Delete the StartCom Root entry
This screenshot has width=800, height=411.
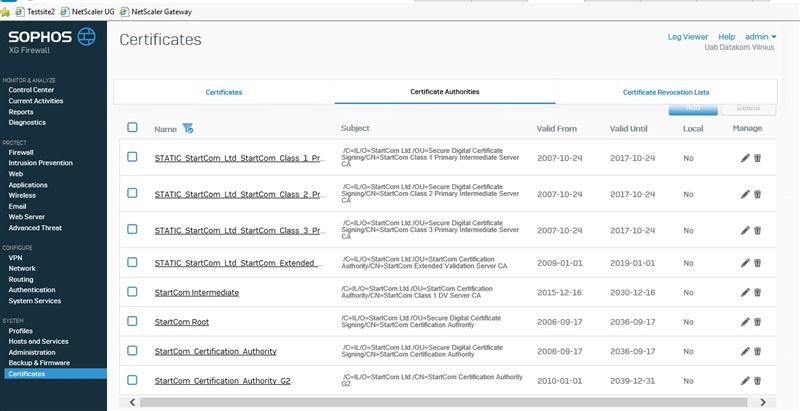757,322
